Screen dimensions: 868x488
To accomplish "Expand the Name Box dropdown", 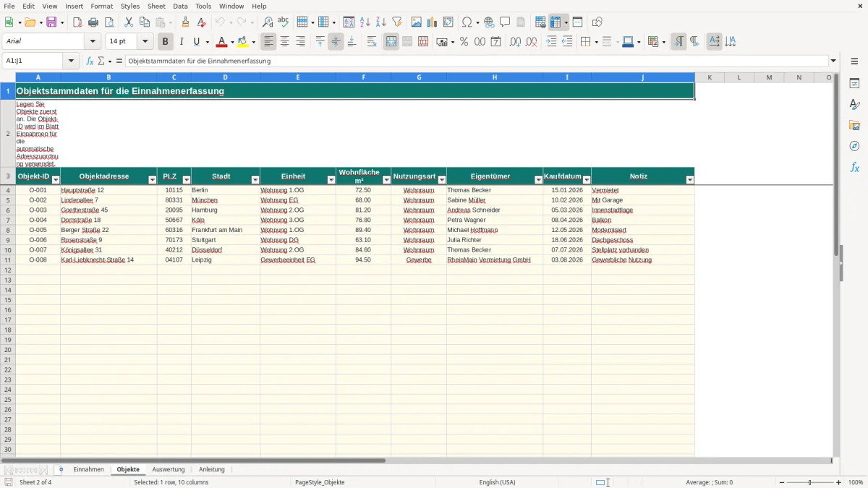I will point(71,61).
